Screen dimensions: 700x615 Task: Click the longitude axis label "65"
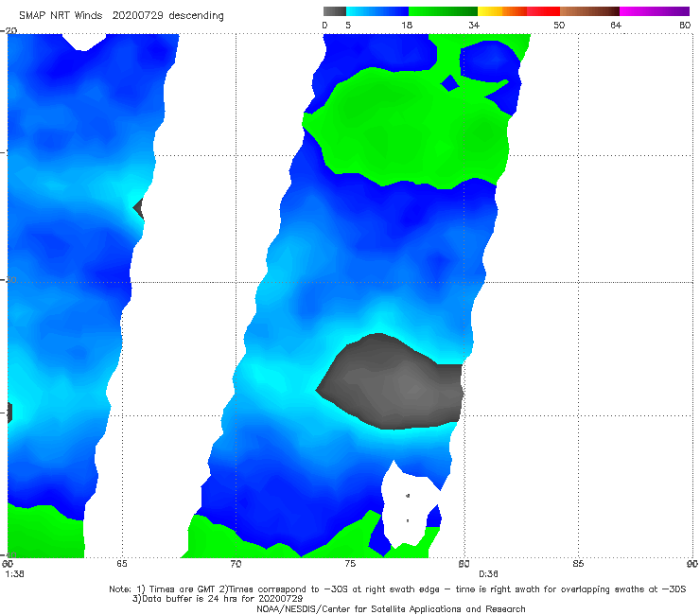tap(122, 564)
